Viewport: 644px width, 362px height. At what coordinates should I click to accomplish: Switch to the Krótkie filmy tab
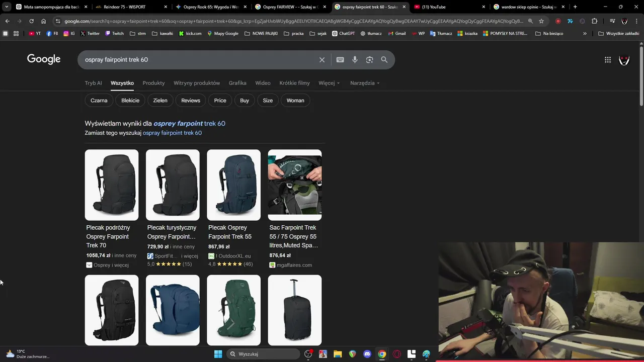tap(295, 83)
